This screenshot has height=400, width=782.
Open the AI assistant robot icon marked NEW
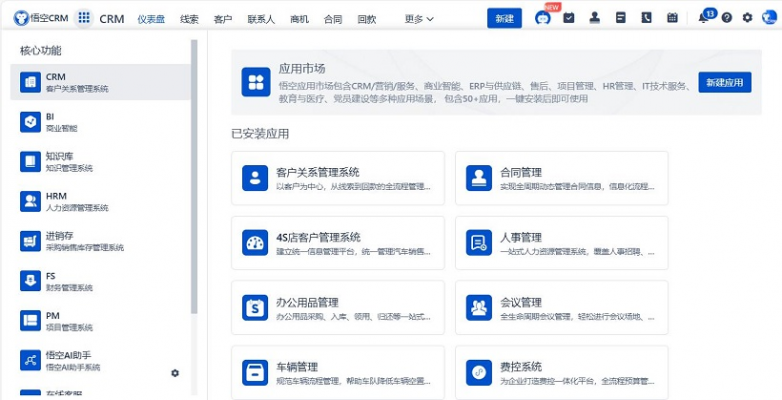[x=543, y=18]
